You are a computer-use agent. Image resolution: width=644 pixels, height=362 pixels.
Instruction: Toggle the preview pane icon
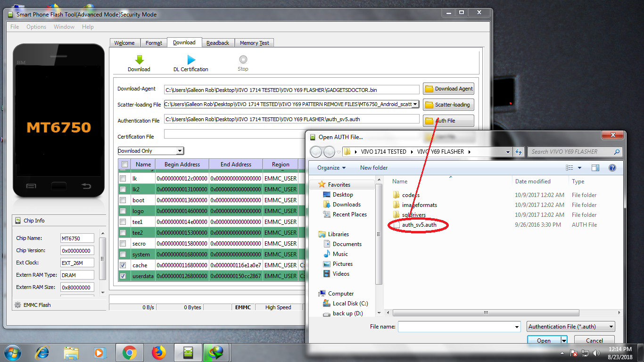tap(595, 168)
